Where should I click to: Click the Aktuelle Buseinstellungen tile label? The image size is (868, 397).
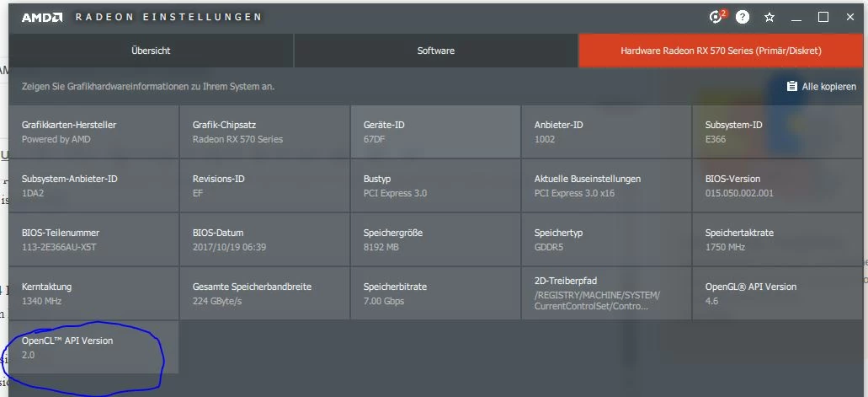588,179
